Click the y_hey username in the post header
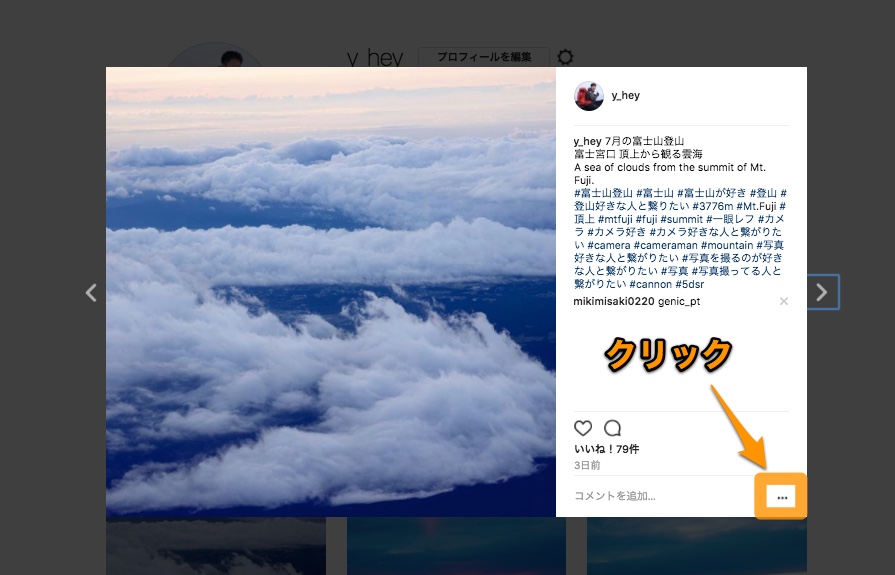This screenshot has width=895, height=575. click(626, 95)
